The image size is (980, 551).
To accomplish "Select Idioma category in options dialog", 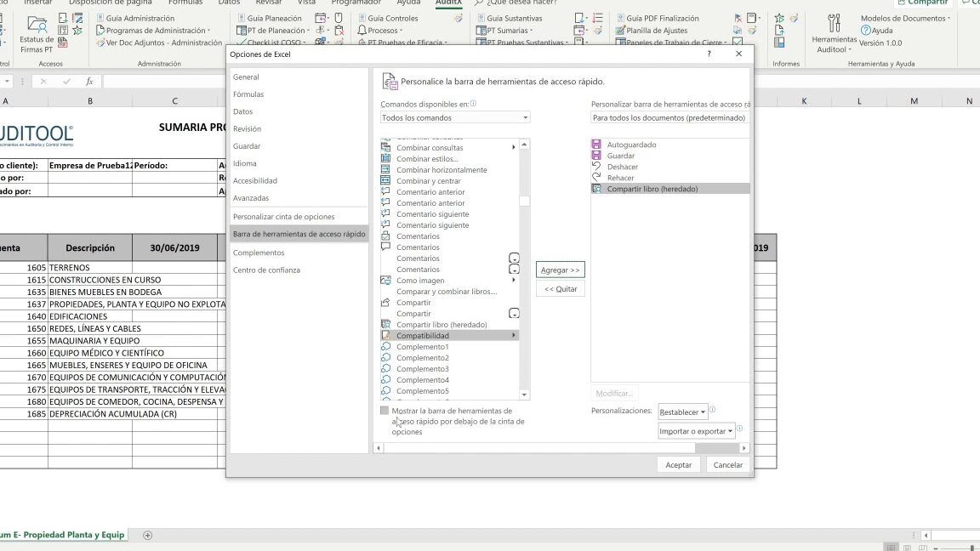I will pyautogui.click(x=299, y=163).
